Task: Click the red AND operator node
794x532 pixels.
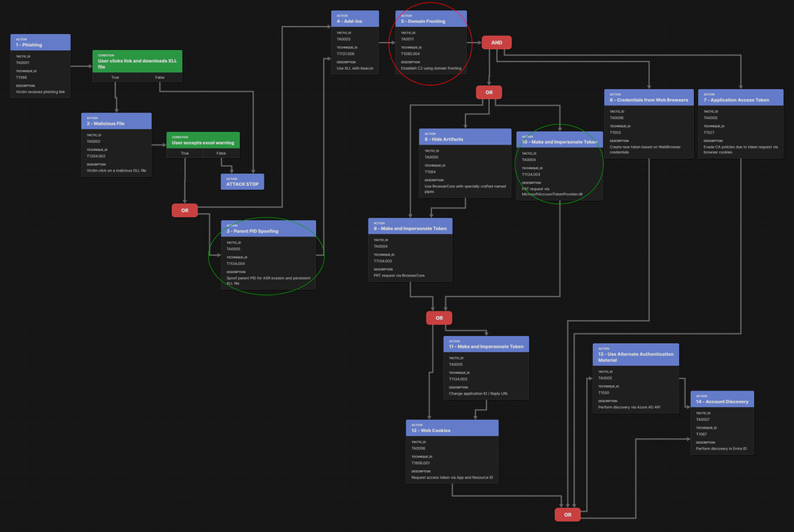Action: [x=496, y=42]
